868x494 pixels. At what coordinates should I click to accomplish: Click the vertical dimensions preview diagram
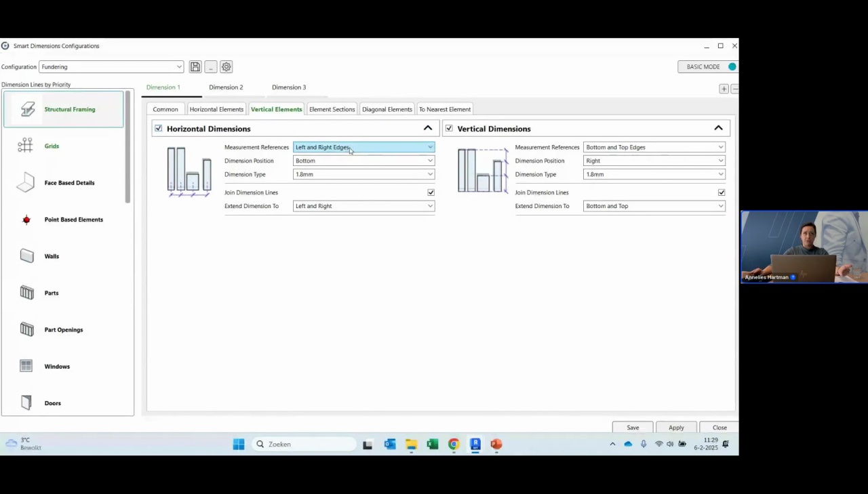coord(483,171)
